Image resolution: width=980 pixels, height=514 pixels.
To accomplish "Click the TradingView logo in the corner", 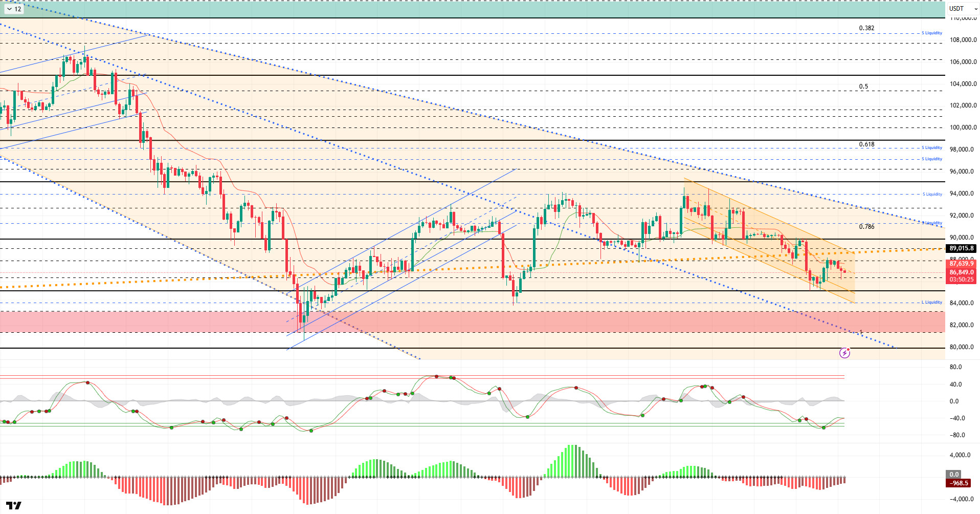I will [14, 505].
